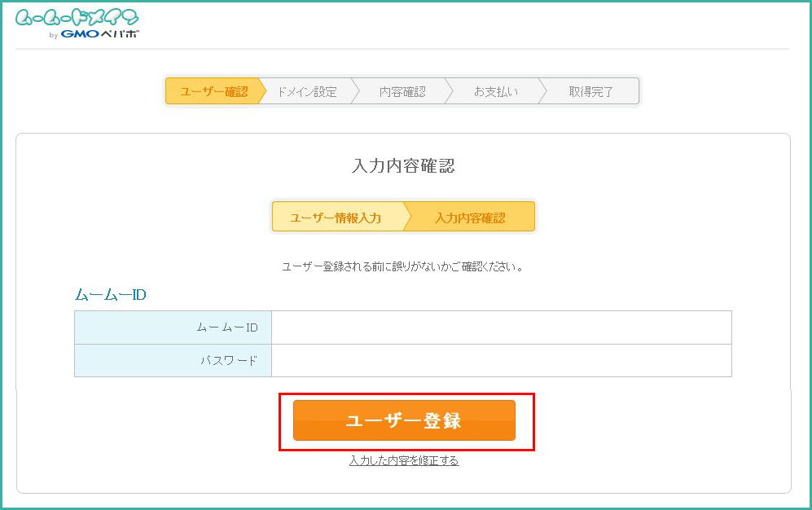Jump to the 取得完了 progress step
Viewport: 812px width, 510px height.
coord(590,91)
